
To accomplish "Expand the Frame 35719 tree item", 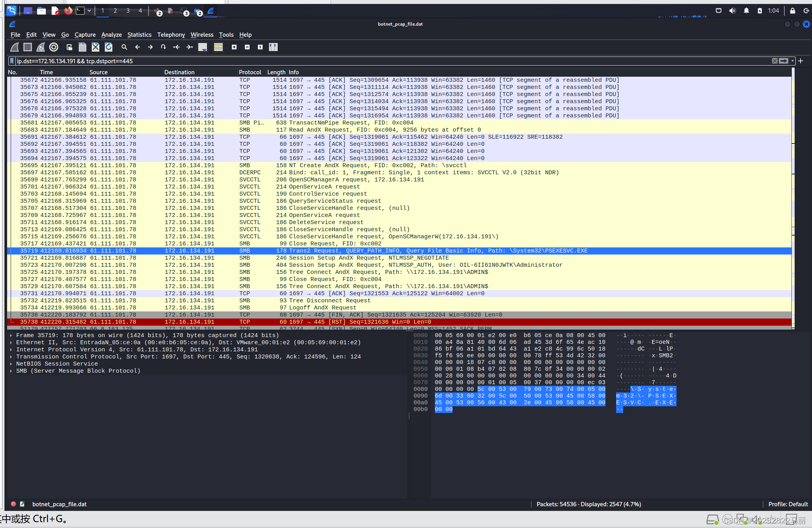I will pos(11,335).
